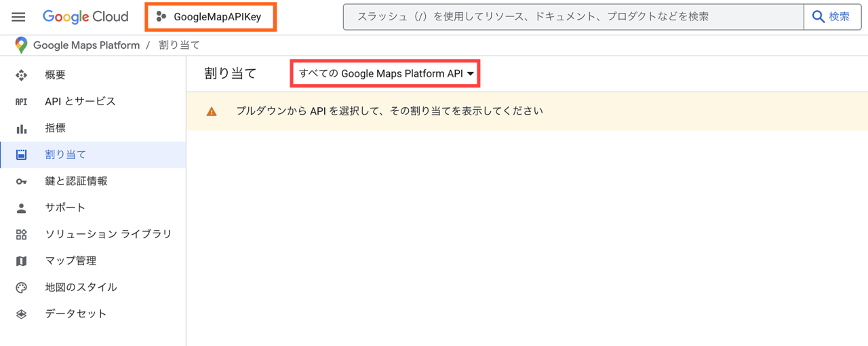Go to Google Maps Platform breadcrumb
Viewport: 868px width, 346px height.
point(86,45)
